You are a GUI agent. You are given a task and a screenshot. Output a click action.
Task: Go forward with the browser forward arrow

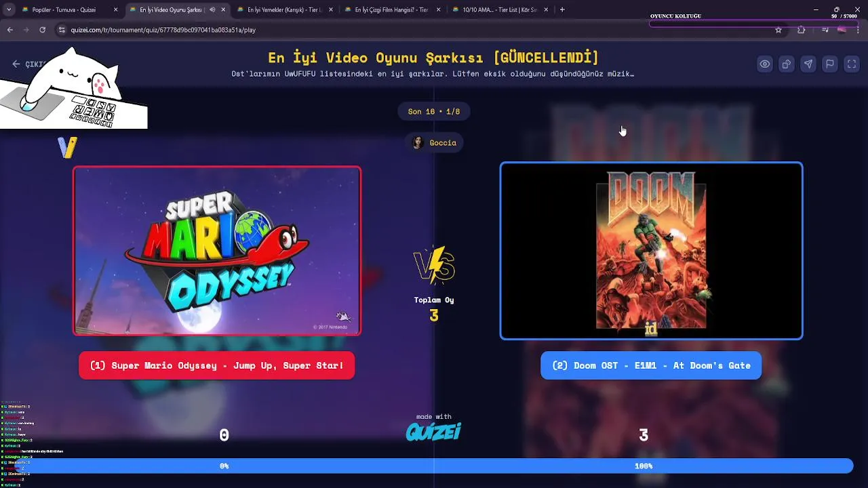(26, 30)
